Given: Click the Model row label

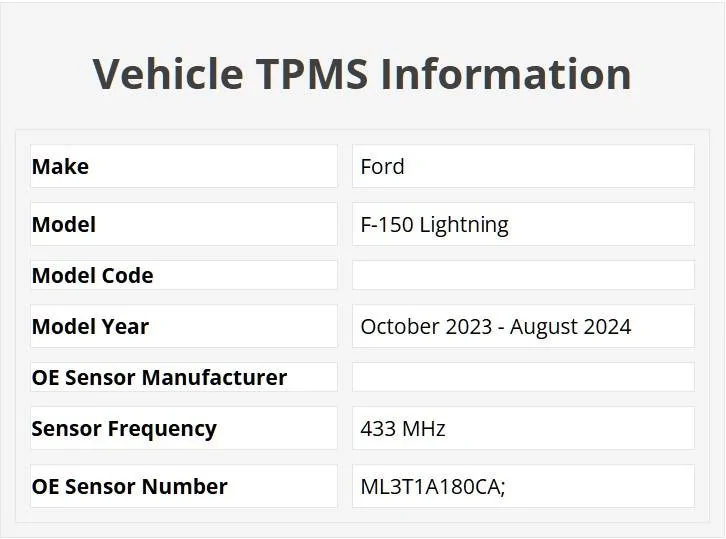Looking at the screenshot, I should 64,224.
